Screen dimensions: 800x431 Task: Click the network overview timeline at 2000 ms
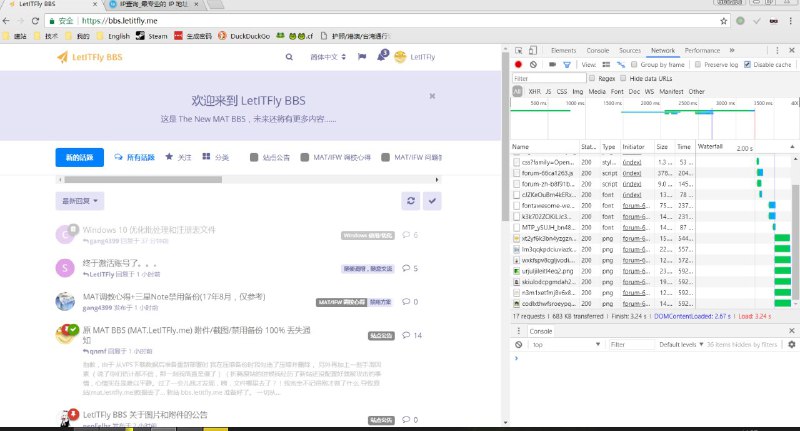click(x=649, y=103)
